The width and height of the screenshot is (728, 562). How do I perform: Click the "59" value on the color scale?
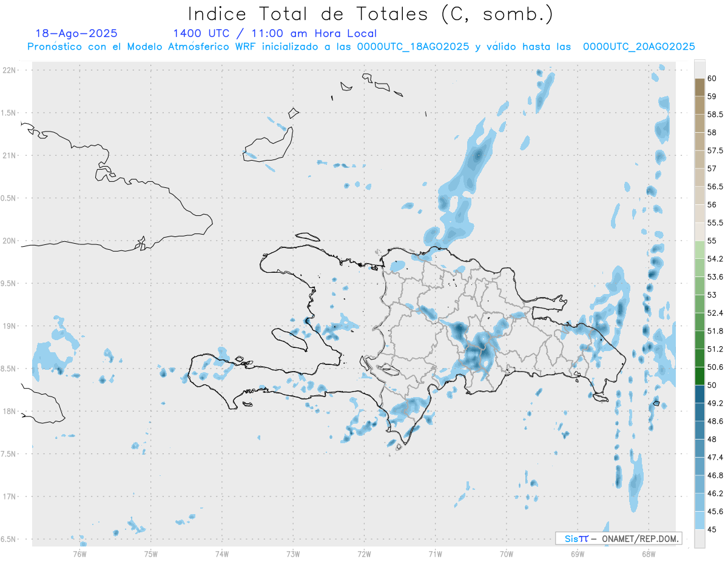point(712,96)
